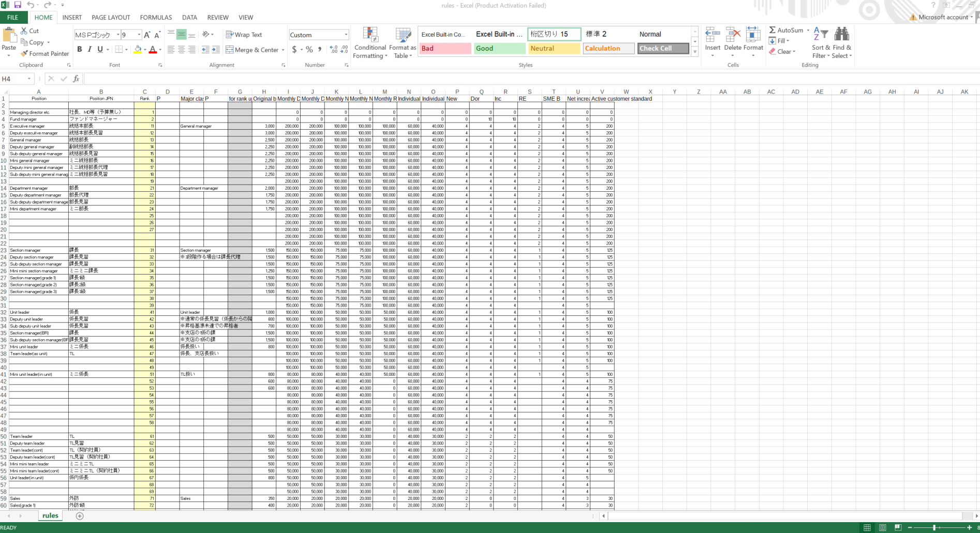Click the Format Painter brush icon

point(24,54)
